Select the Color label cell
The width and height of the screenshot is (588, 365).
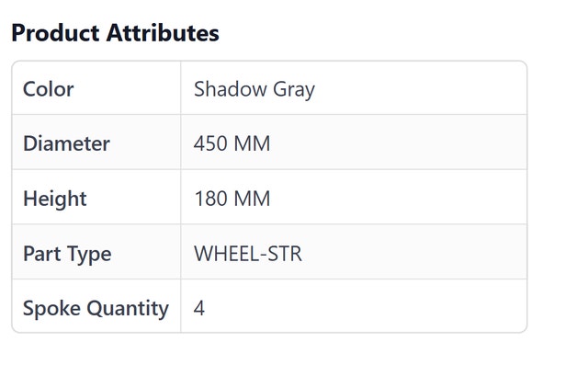(96, 88)
